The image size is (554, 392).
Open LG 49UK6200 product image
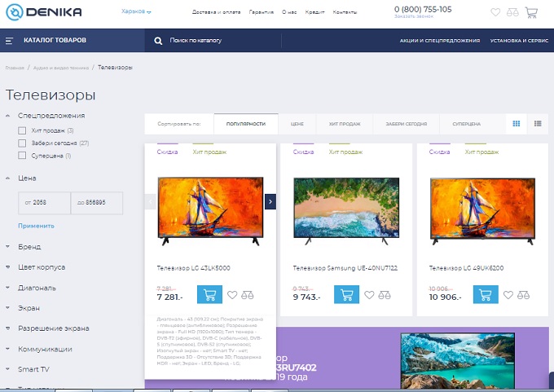point(482,211)
